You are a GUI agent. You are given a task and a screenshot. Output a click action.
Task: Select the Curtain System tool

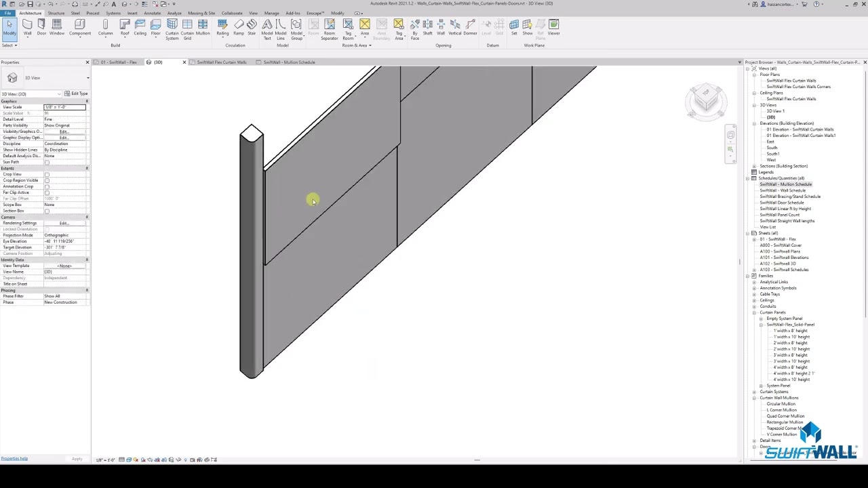[x=172, y=30]
